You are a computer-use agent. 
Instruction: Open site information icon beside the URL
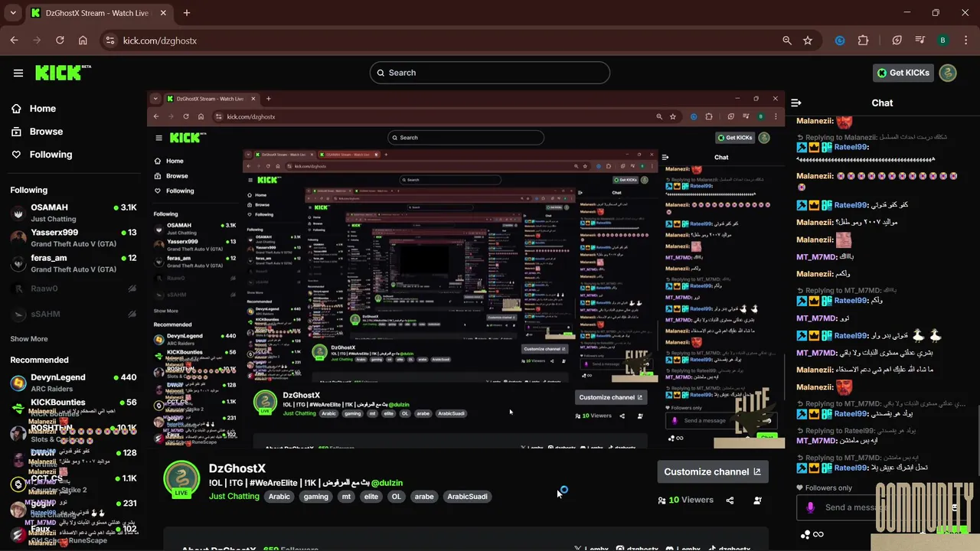click(109, 41)
